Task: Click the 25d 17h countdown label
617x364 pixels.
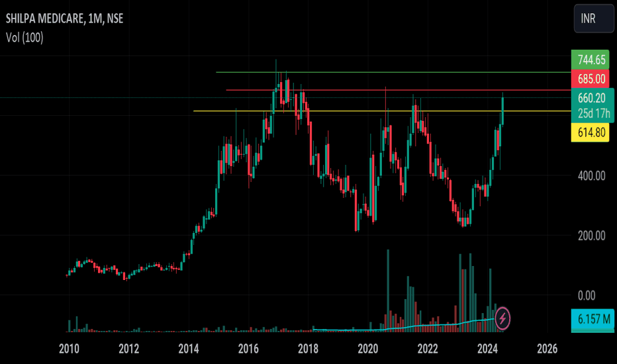Action: pyautogui.click(x=593, y=114)
